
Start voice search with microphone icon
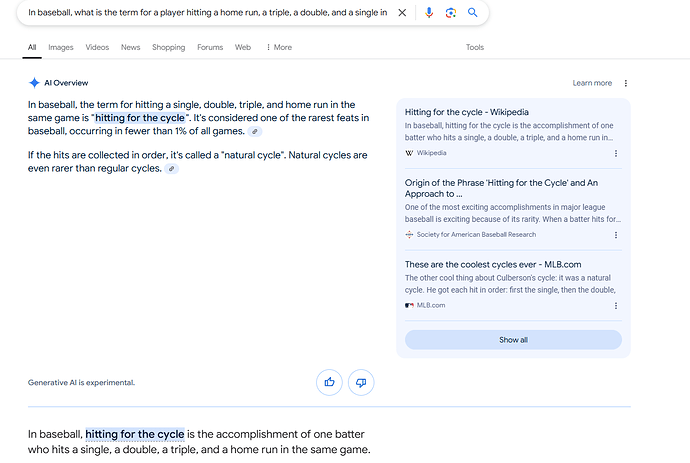coord(429,13)
